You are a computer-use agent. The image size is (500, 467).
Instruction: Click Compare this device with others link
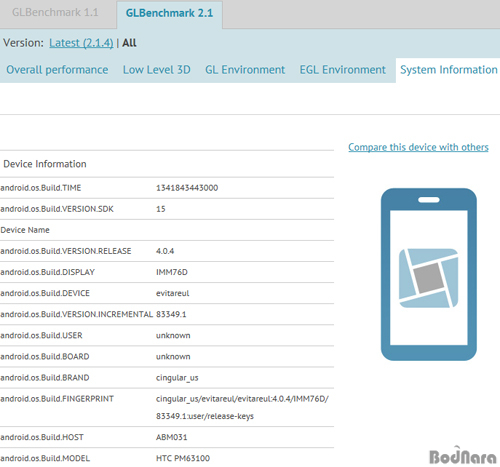[x=418, y=147]
